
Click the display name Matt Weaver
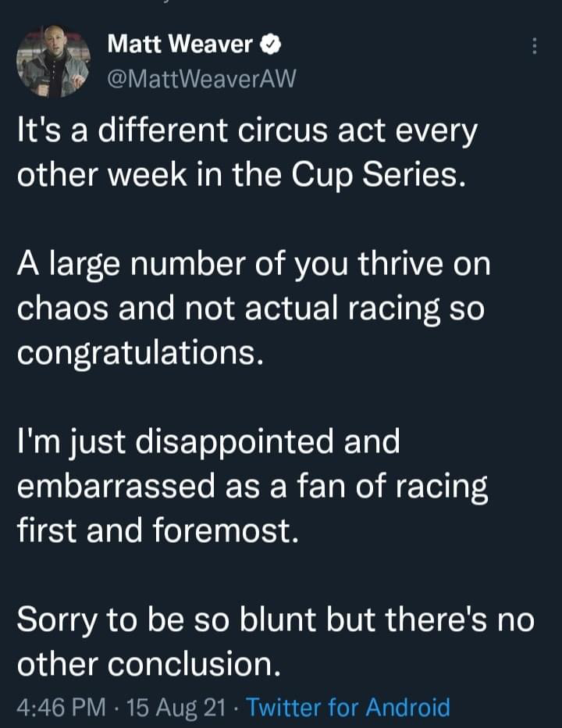[180, 45]
